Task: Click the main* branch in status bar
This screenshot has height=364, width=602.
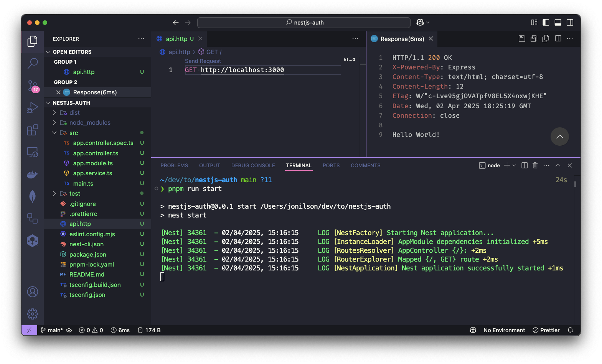Action: point(52,330)
